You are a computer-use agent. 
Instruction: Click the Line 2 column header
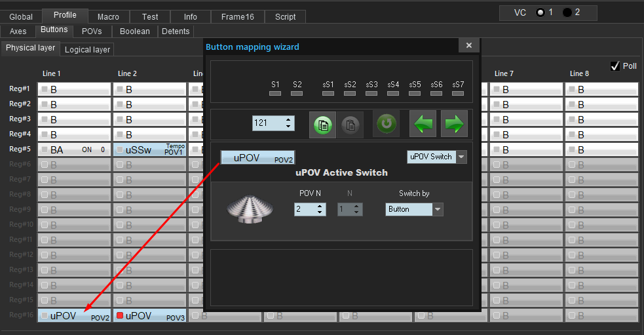[x=127, y=73]
